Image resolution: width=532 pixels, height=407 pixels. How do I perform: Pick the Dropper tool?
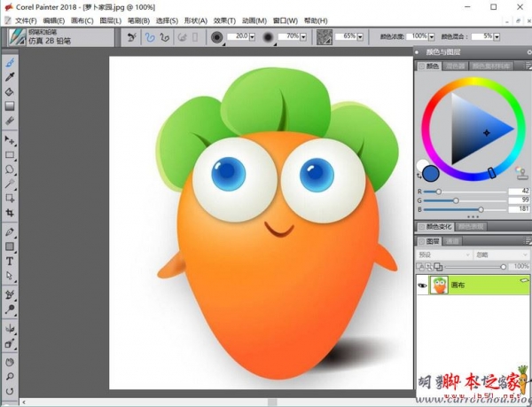point(11,76)
